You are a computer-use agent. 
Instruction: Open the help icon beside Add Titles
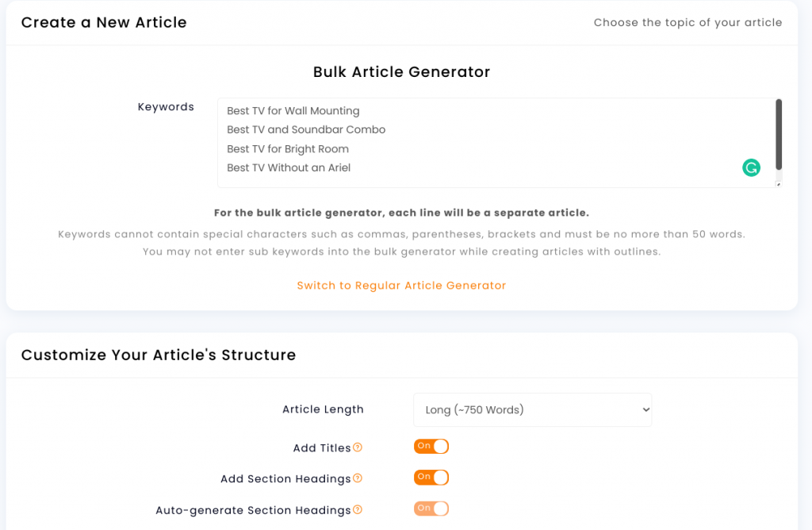click(358, 447)
